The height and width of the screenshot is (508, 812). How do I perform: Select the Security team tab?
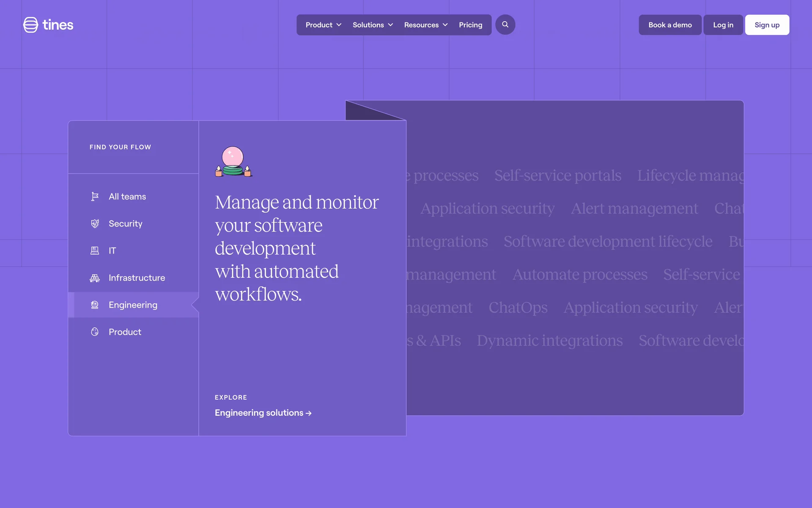point(126,224)
